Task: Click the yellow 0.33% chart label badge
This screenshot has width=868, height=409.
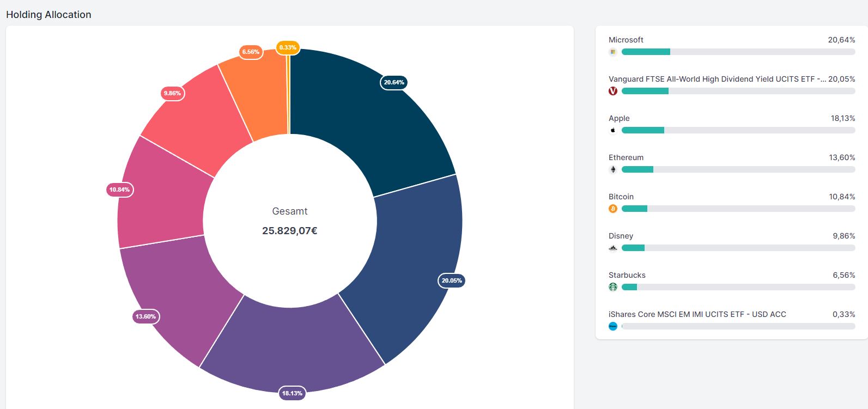Action: coord(288,47)
